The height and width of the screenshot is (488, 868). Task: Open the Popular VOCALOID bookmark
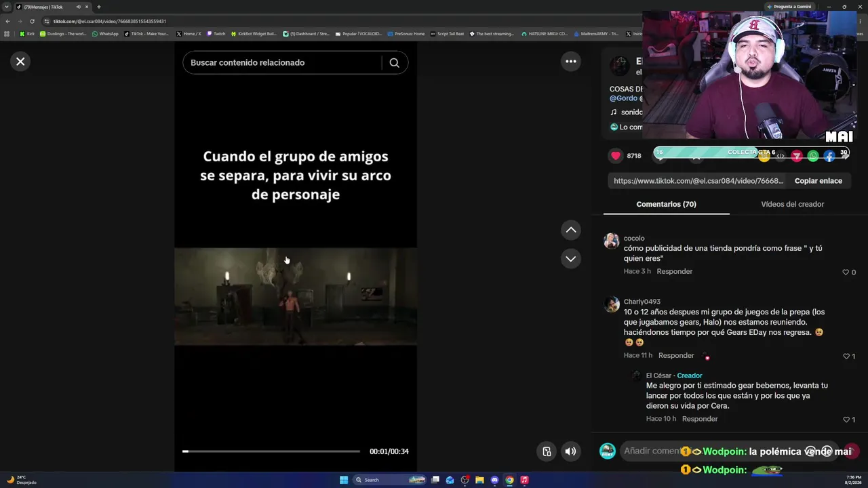(x=359, y=34)
